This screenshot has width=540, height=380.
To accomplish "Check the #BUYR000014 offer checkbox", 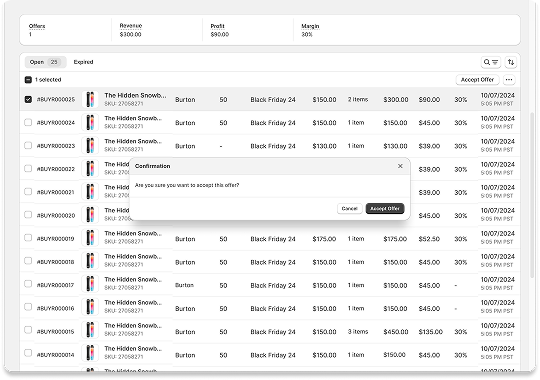I will click(28, 353).
